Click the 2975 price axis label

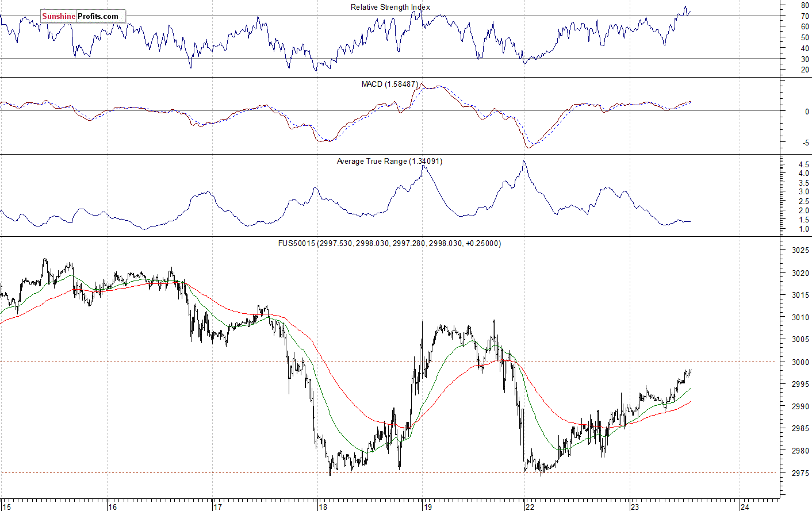click(800, 473)
